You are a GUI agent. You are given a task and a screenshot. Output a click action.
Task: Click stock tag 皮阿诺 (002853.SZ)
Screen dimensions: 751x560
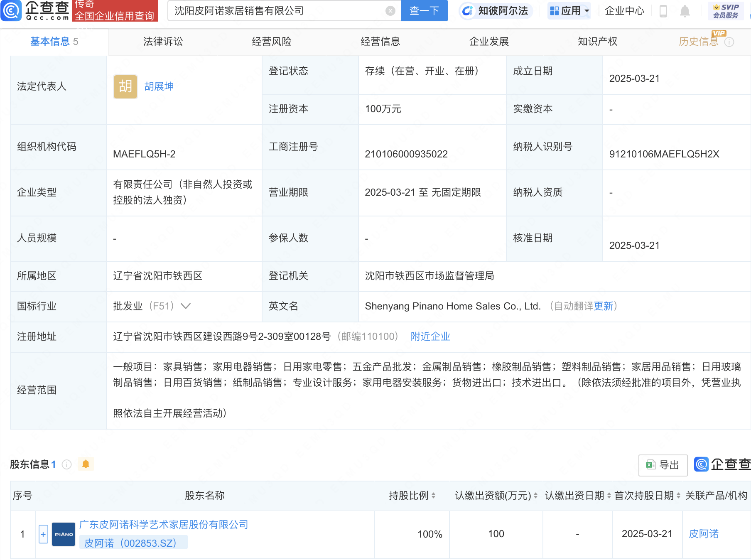tap(133, 543)
